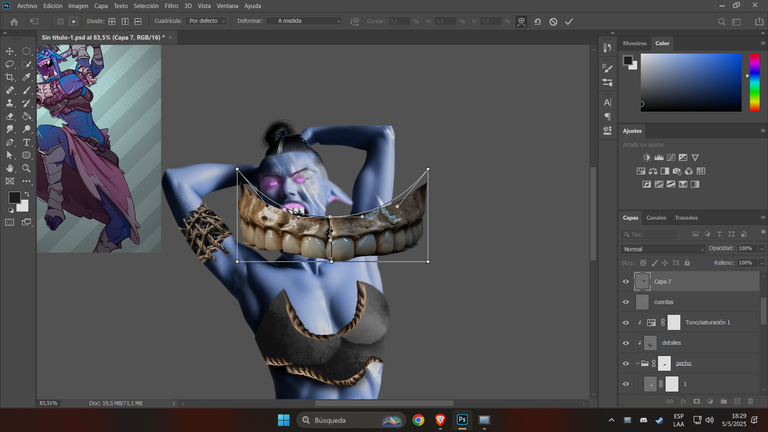Hide the detalles layer
The height and width of the screenshot is (432, 768).
tap(625, 343)
